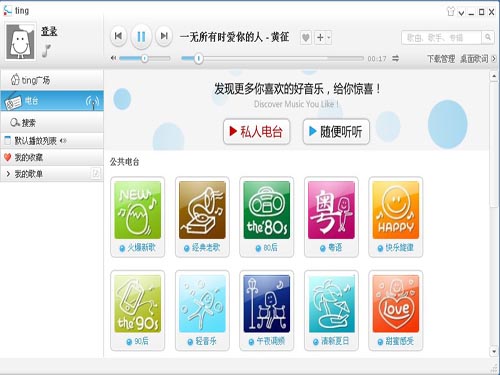Add song using the plus button

(x=320, y=37)
